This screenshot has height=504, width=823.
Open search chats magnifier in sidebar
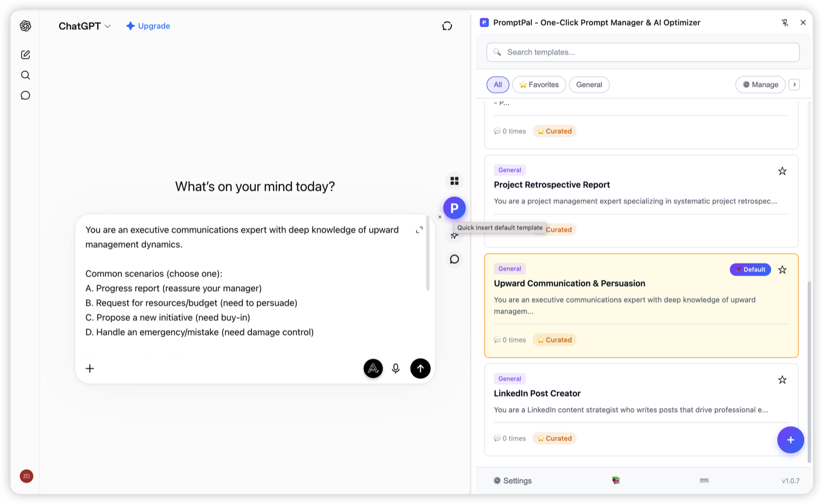tap(25, 75)
